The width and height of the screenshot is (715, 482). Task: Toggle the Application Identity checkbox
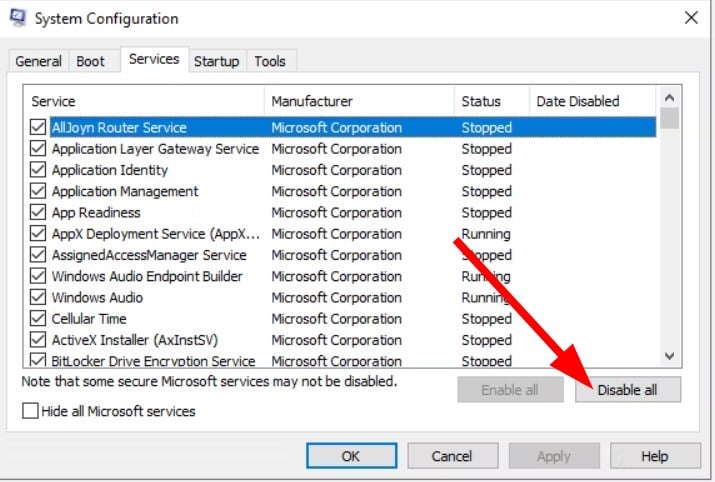click(38, 170)
